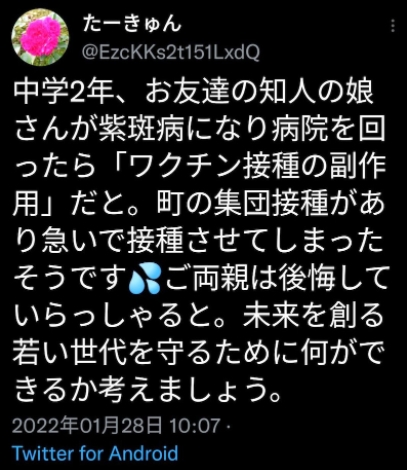The height and width of the screenshot is (470, 407).
Task: Open the Twitter for Android source link
Action: (95, 453)
